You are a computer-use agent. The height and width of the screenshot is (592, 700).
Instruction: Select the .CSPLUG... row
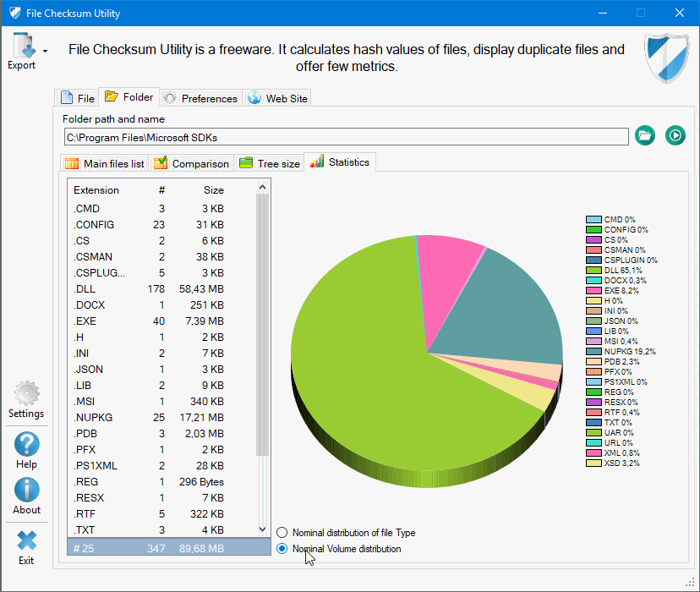tap(162, 273)
